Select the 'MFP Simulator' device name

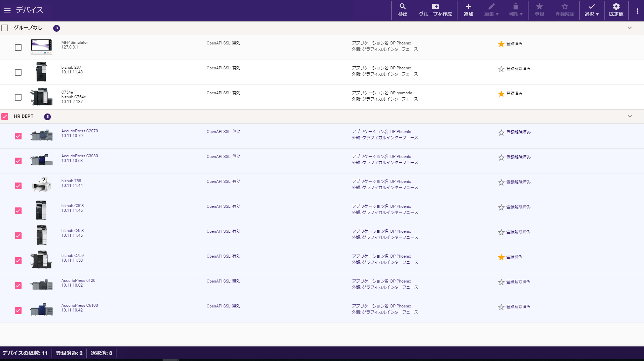pyautogui.click(x=74, y=42)
